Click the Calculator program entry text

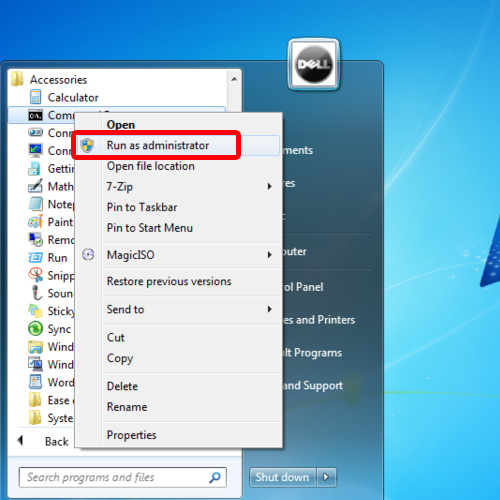(x=73, y=97)
